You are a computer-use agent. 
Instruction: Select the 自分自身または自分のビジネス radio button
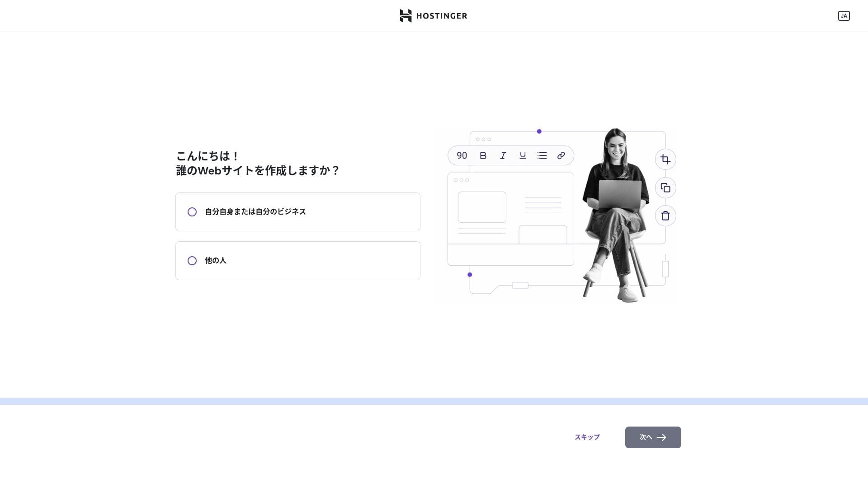[x=192, y=212]
